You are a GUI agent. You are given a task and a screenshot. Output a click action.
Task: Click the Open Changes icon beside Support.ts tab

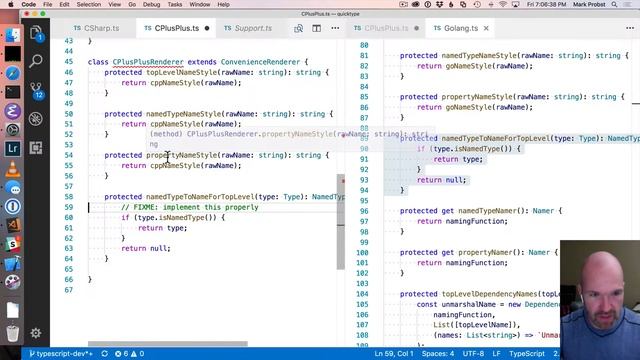(x=298, y=28)
